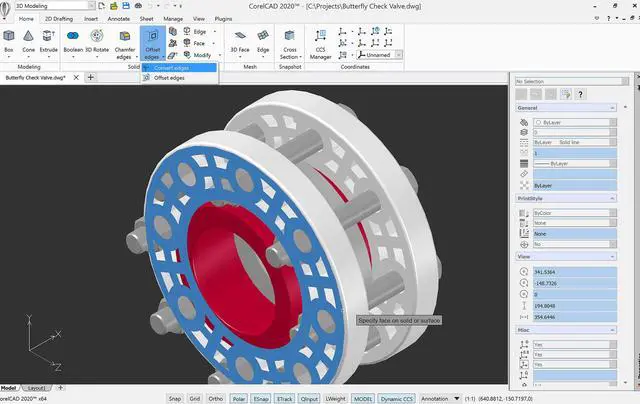Add a new drawing tab with plus button
640x404 pixels.
point(91,77)
